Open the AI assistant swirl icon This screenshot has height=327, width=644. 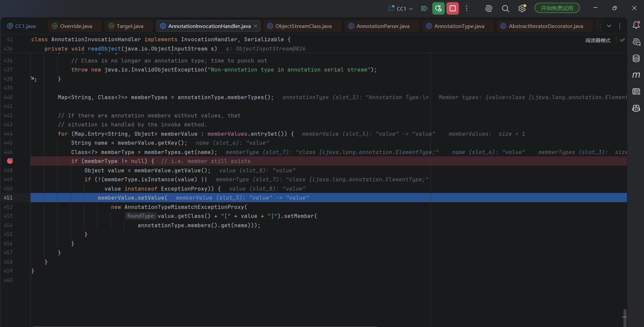coord(489,9)
